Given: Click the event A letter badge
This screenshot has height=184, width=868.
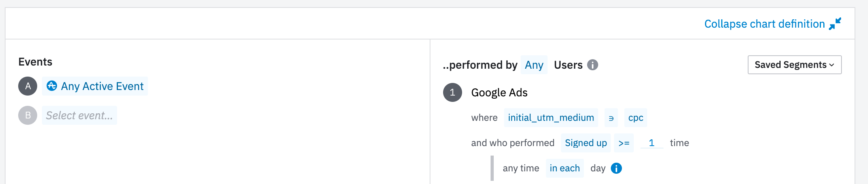Looking at the screenshot, I should [28, 86].
